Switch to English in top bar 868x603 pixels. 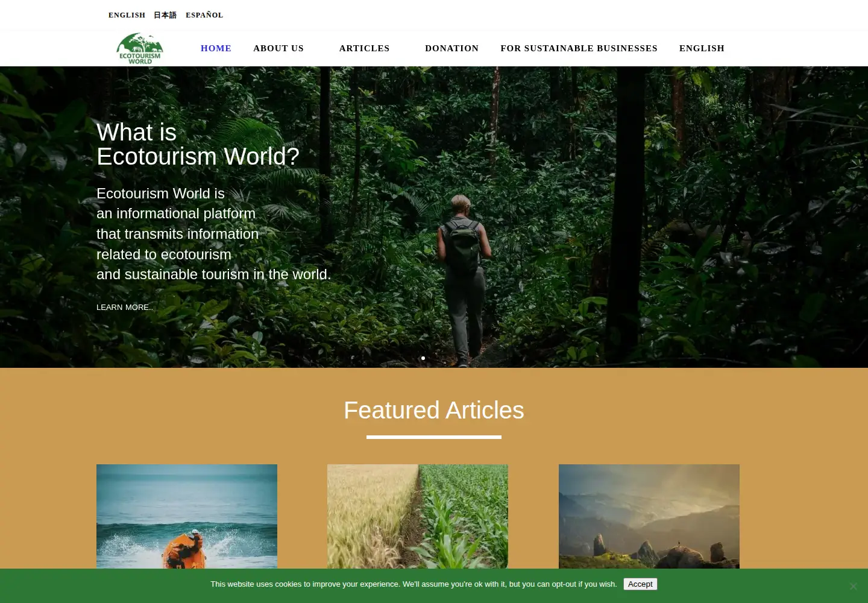[x=127, y=15]
